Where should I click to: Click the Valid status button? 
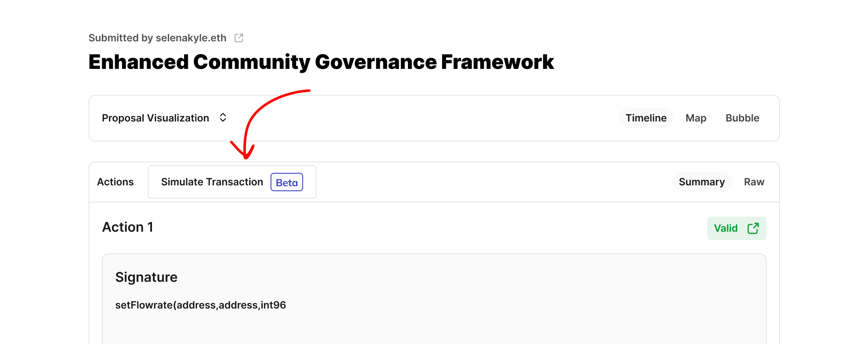point(736,228)
